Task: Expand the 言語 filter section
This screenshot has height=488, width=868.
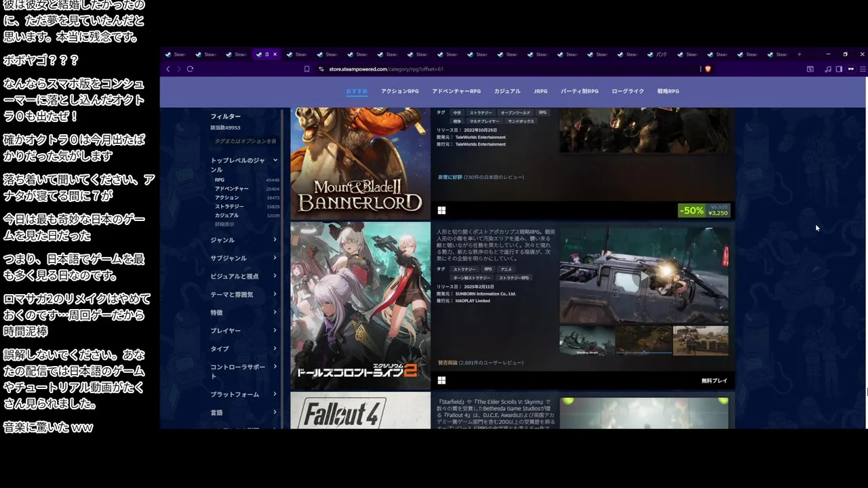Action: pos(245,412)
